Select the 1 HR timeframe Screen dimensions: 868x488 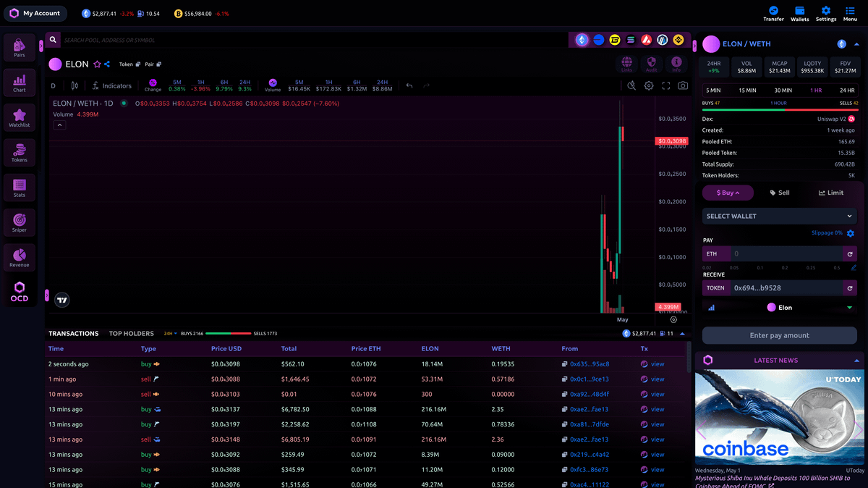coord(816,91)
